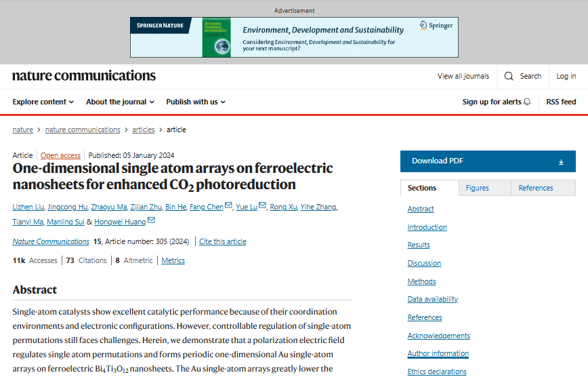Image resolution: width=588 pixels, height=379 pixels.
Task: View the Metrics link
Action: click(x=173, y=260)
